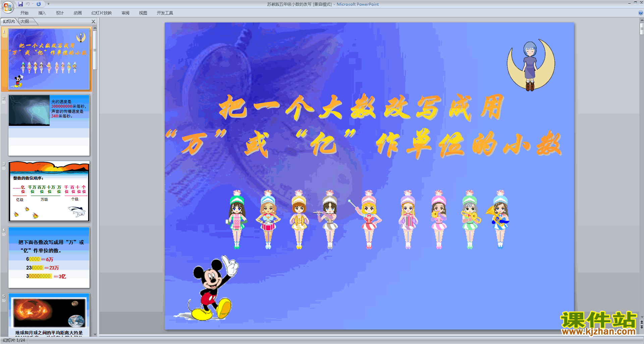Click thumbnail pane scroll down arrow

coord(95,334)
